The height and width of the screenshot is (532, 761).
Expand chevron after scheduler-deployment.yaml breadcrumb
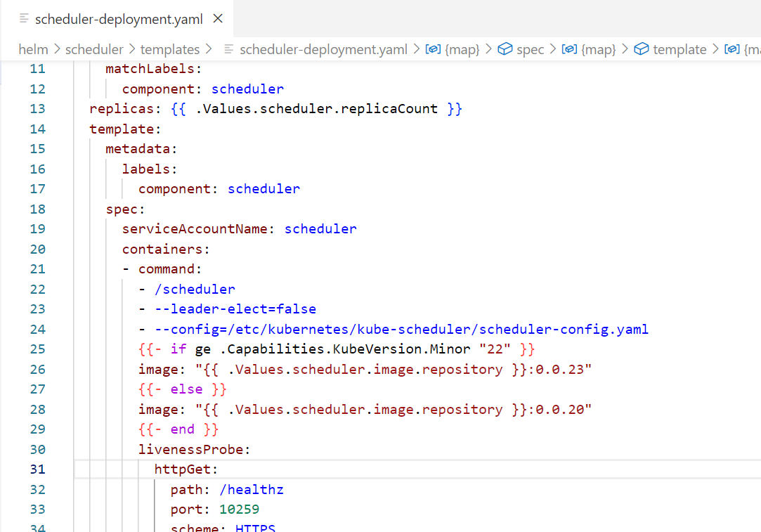(417, 49)
